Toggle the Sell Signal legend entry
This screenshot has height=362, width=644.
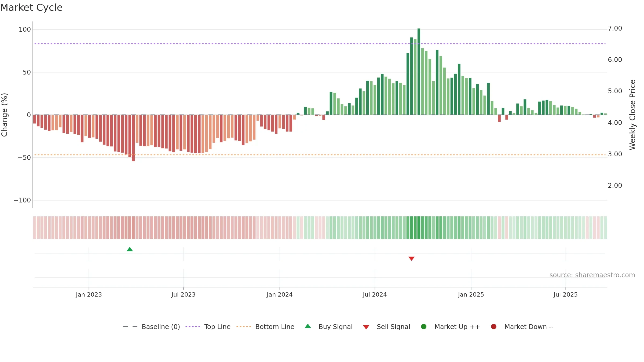point(386,327)
